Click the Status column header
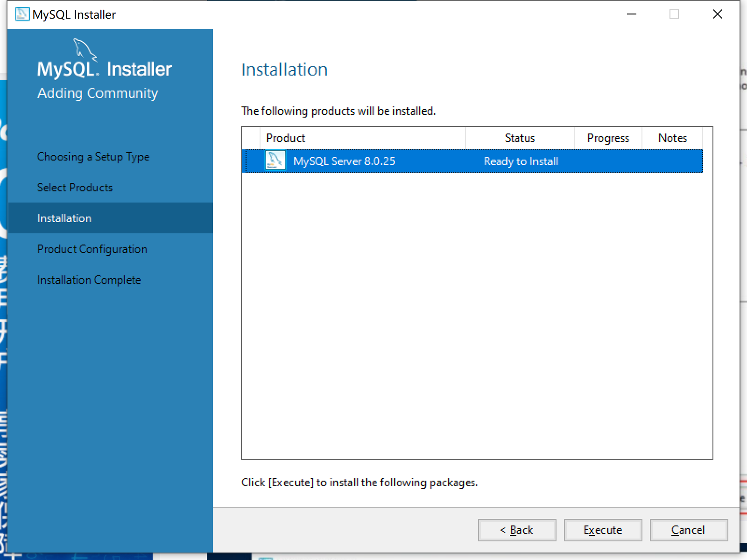The width and height of the screenshot is (747, 560). pos(520,138)
